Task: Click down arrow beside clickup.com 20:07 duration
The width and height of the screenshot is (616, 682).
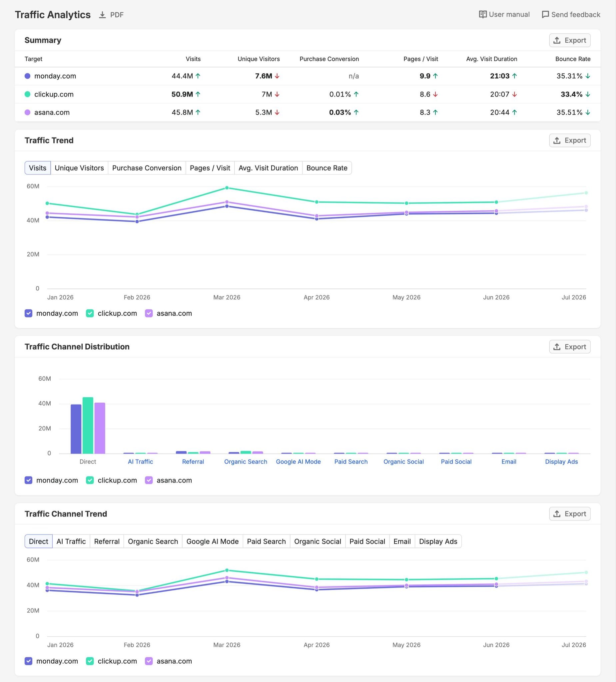Action: 514,94
